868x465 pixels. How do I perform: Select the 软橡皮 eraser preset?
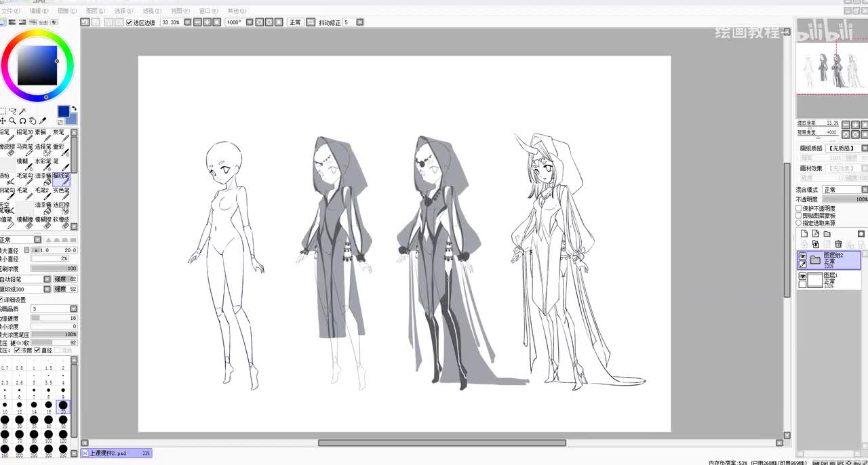coord(61,223)
